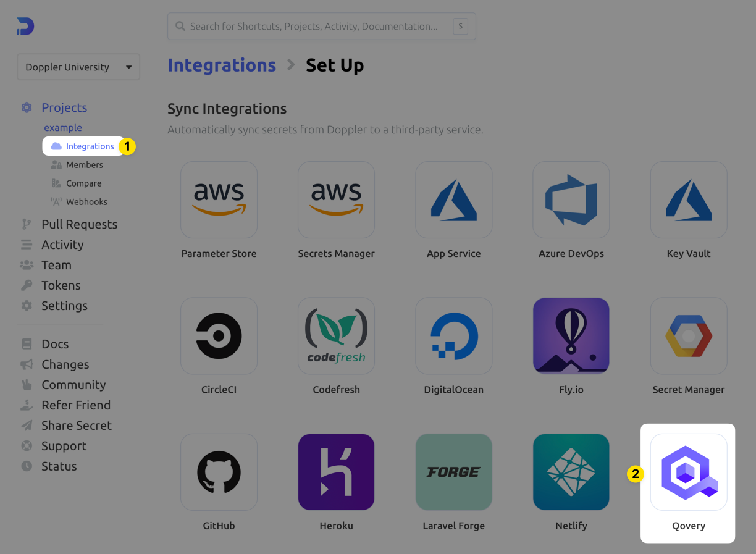
Task: Click the Support lifebuoy icon
Action: tap(27, 446)
